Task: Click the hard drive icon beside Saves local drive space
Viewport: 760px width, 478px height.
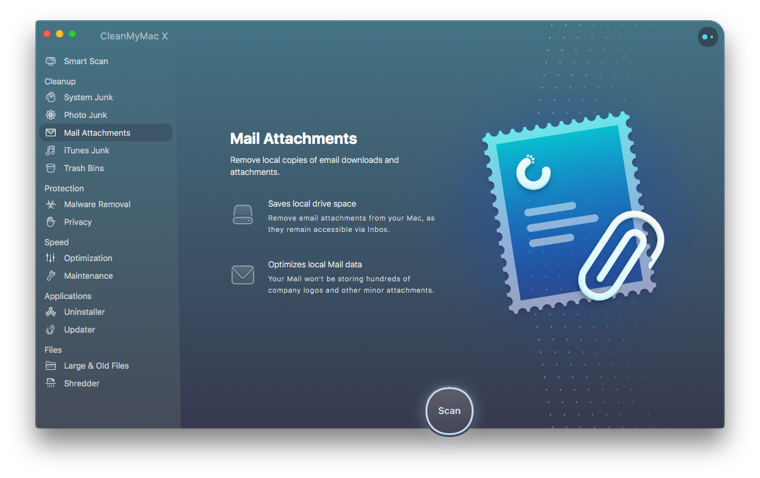Action: pyautogui.click(x=243, y=214)
